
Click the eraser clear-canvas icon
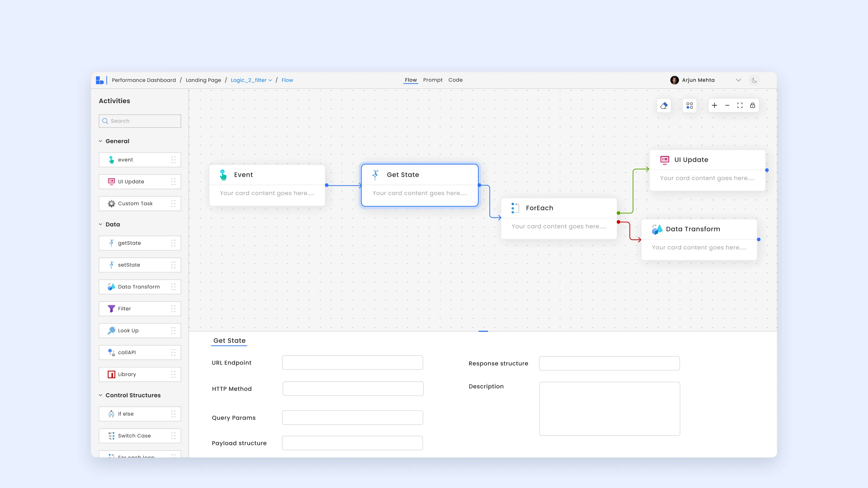pos(664,106)
